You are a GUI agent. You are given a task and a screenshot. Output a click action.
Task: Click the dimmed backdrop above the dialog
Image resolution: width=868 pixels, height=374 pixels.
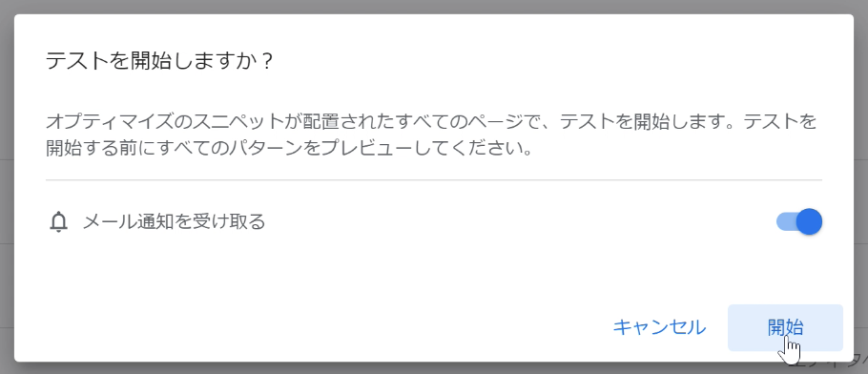coord(433,7)
